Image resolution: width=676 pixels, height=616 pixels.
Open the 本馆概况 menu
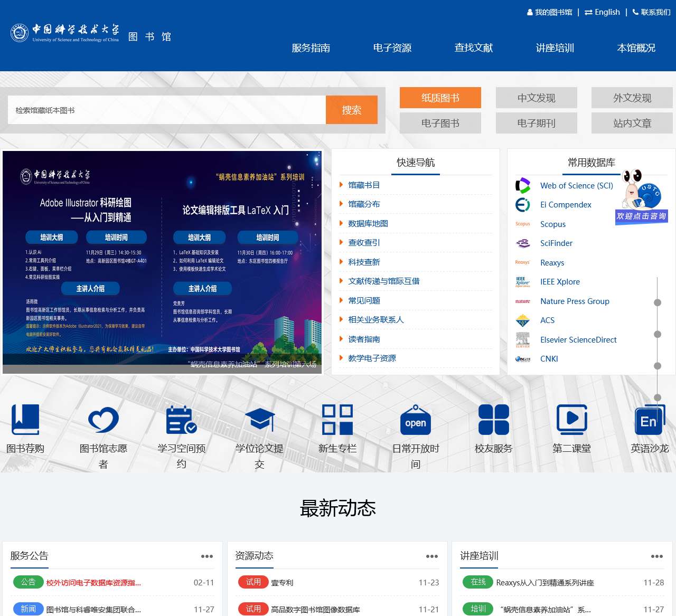(x=636, y=48)
